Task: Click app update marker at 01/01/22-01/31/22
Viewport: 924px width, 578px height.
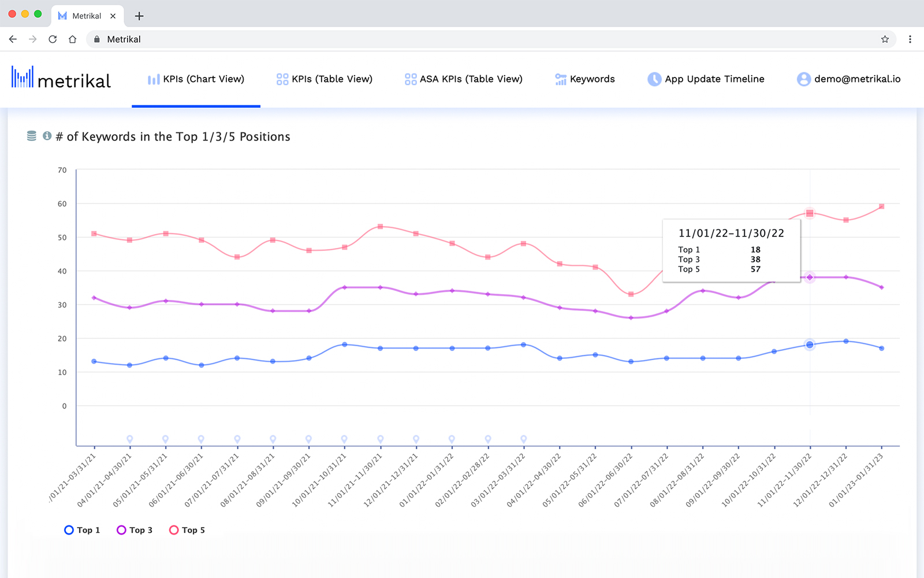Action: pyautogui.click(x=452, y=439)
